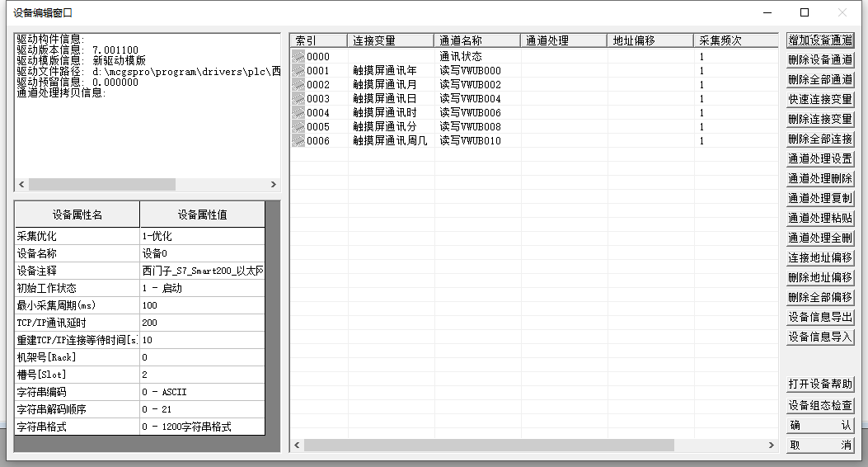This screenshot has width=868, height=467.
Task: Click the channel icon for row 0001
Action: pyautogui.click(x=298, y=70)
